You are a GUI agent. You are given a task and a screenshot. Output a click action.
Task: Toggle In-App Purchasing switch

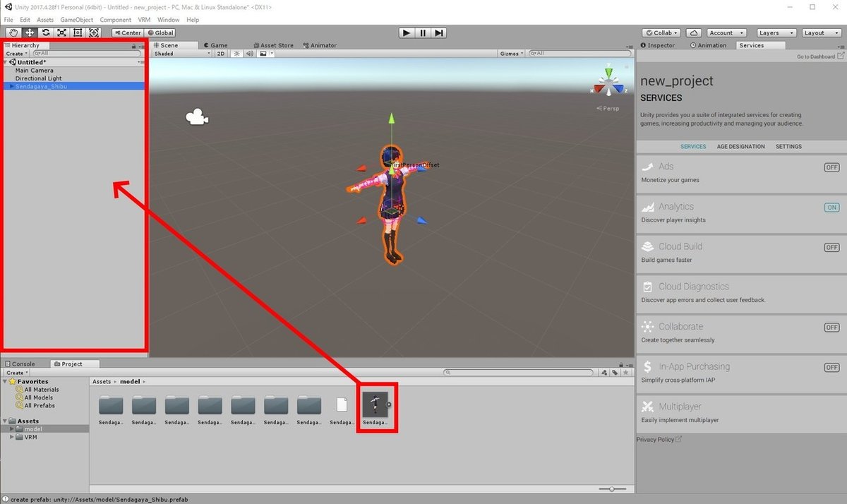click(831, 368)
